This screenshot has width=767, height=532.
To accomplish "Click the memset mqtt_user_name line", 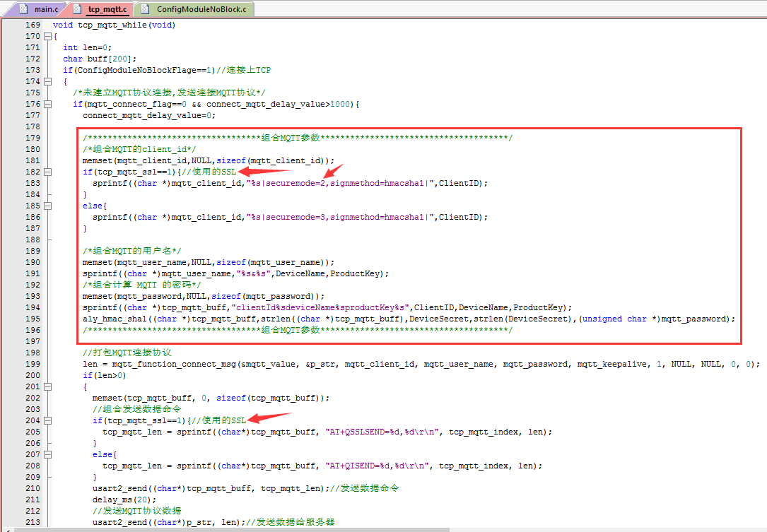I will pos(209,263).
